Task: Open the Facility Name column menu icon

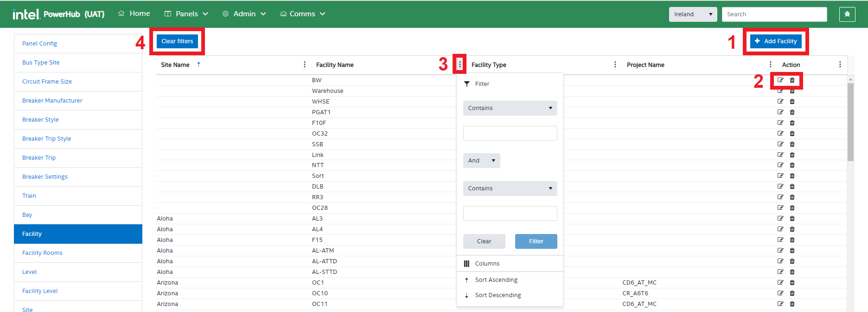Action: [x=460, y=65]
